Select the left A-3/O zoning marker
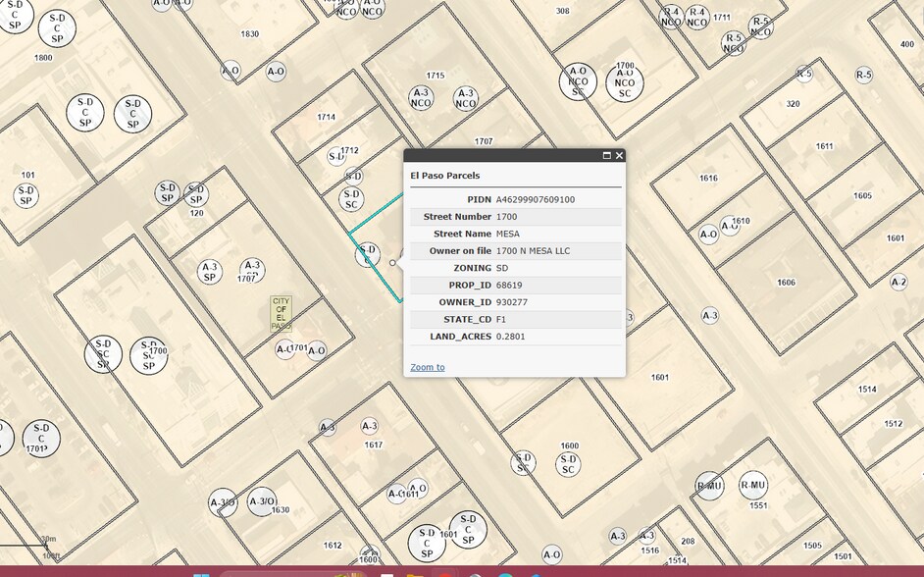The width and height of the screenshot is (924, 577). [x=223, y=503]
